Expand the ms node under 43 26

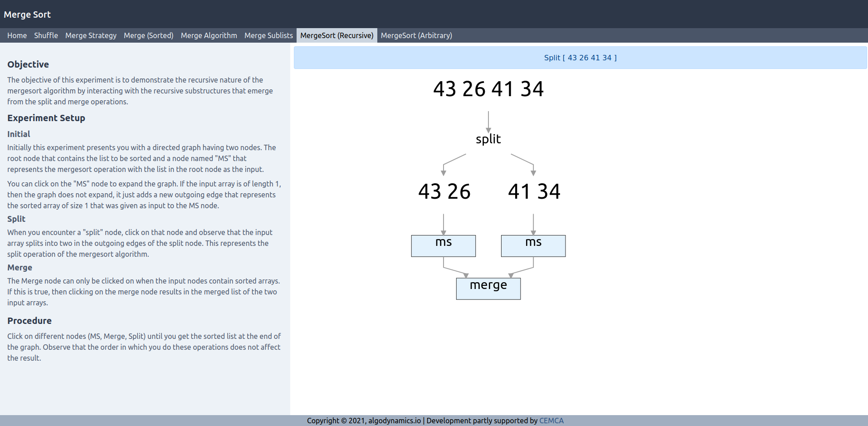point(443,245)
